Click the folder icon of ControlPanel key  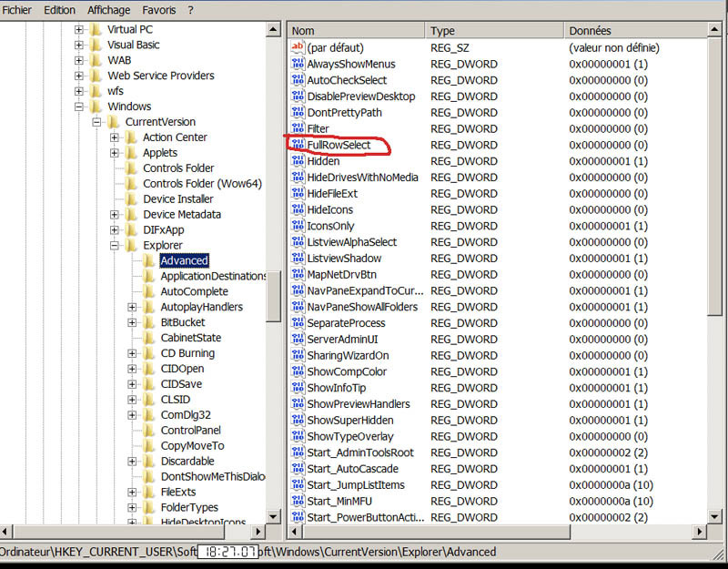pos(148,430)
